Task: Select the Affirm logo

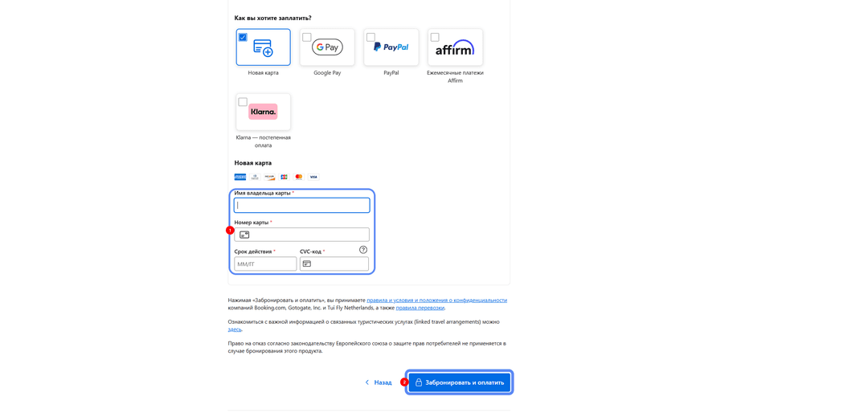Action: pyautogui.click(x=455, y=49)
